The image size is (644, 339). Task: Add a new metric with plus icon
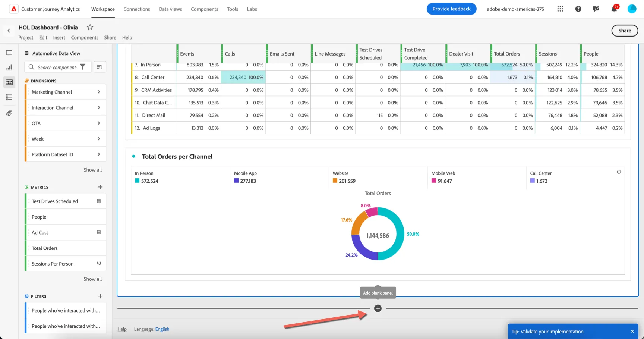100,187
